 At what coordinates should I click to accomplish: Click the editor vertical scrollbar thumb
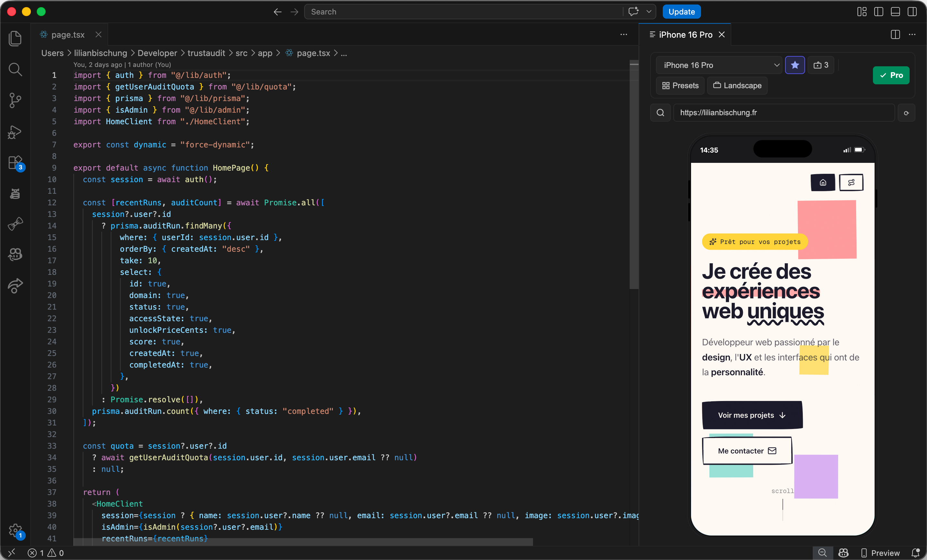(x=634, y=175)
